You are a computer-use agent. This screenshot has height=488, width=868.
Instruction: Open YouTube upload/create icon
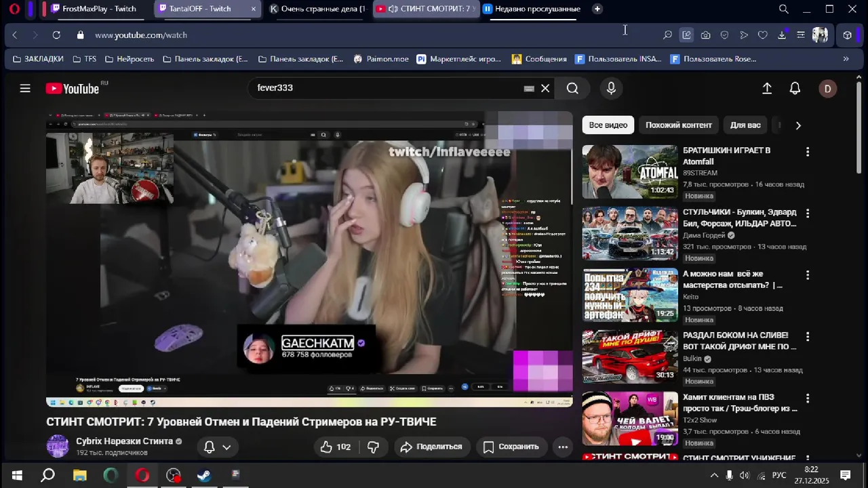pyautogui.click(x=767, y=88)
